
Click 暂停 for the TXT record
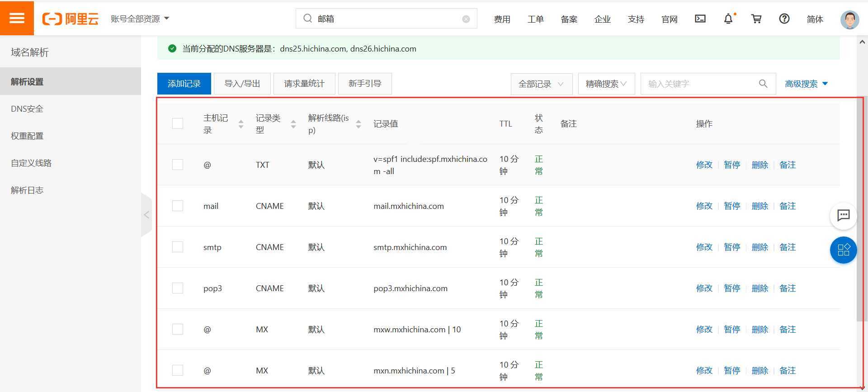point(732,165)
